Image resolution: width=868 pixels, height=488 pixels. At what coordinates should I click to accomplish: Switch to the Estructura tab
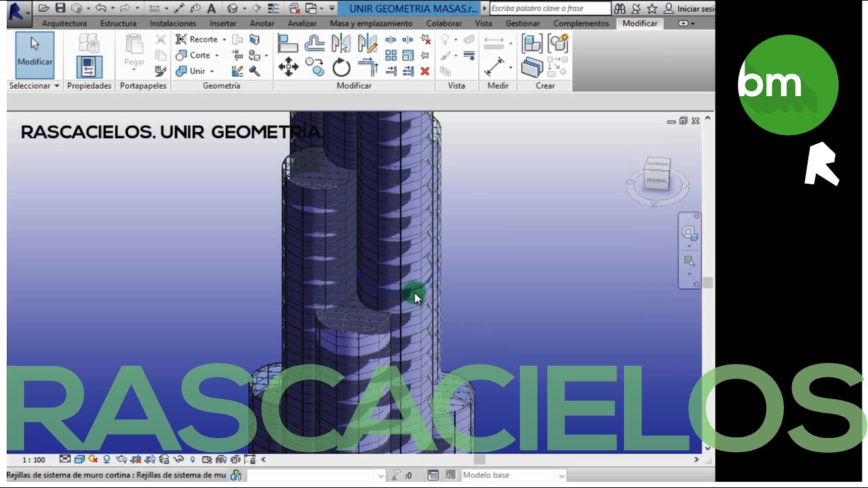click(x=118, y=23)
